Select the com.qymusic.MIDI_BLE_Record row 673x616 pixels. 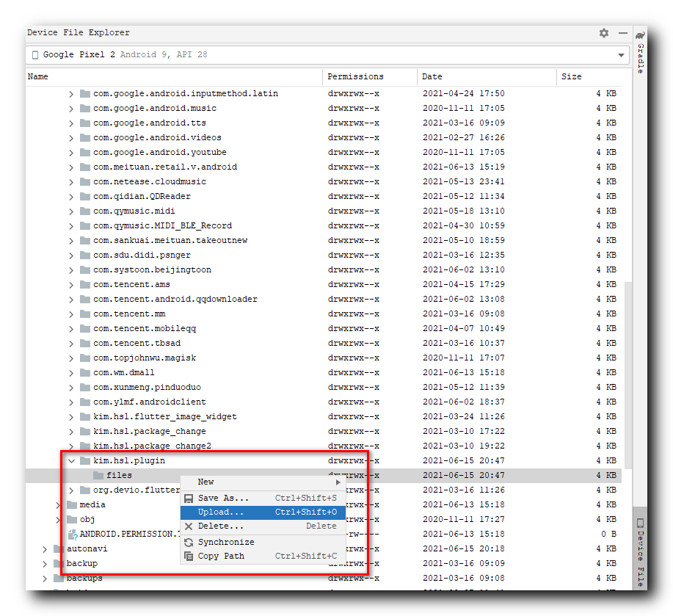[323, 225]
